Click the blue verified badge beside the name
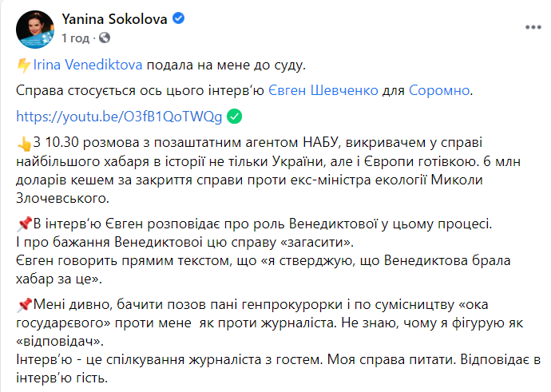Viewport: 551px width, 392px height. 179,18
